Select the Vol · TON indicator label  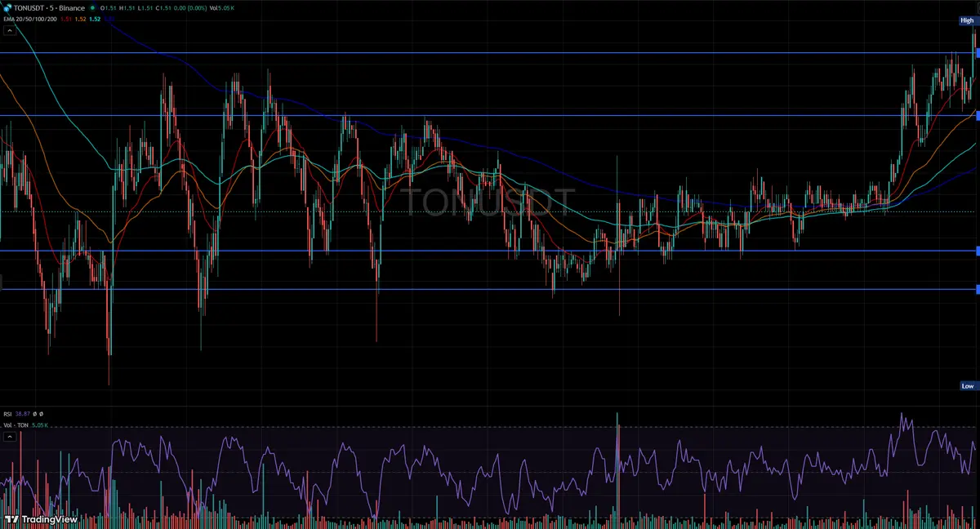pos(16,425)
